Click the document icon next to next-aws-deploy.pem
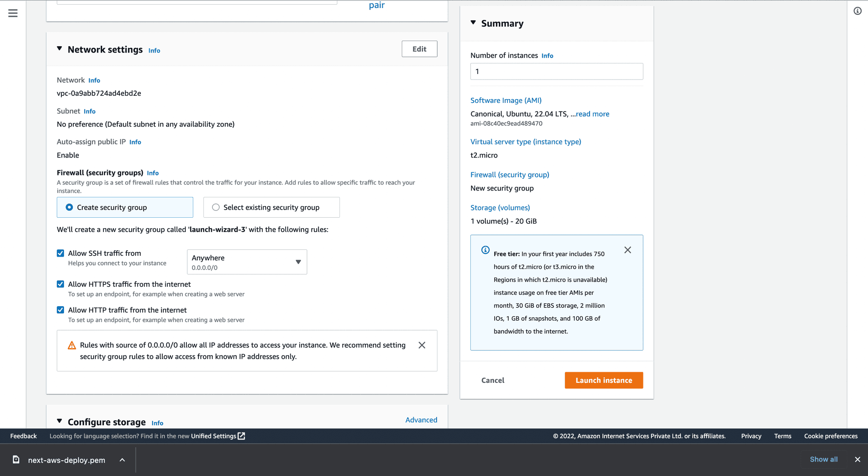The image size is (868, 476). click(x=16, y=459)
